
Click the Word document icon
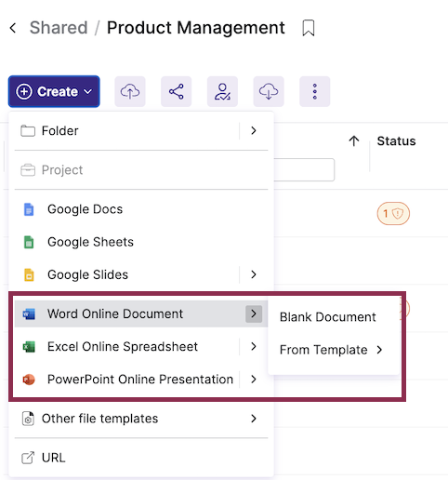pyautogui.click(x=29, y=314)
